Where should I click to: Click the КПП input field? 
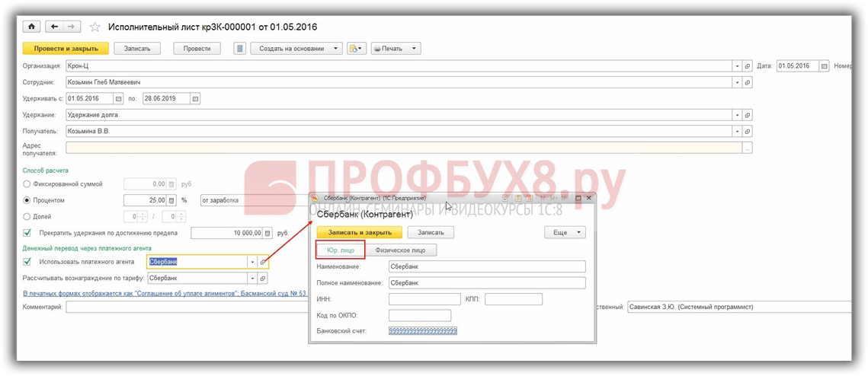pos(513,299)
